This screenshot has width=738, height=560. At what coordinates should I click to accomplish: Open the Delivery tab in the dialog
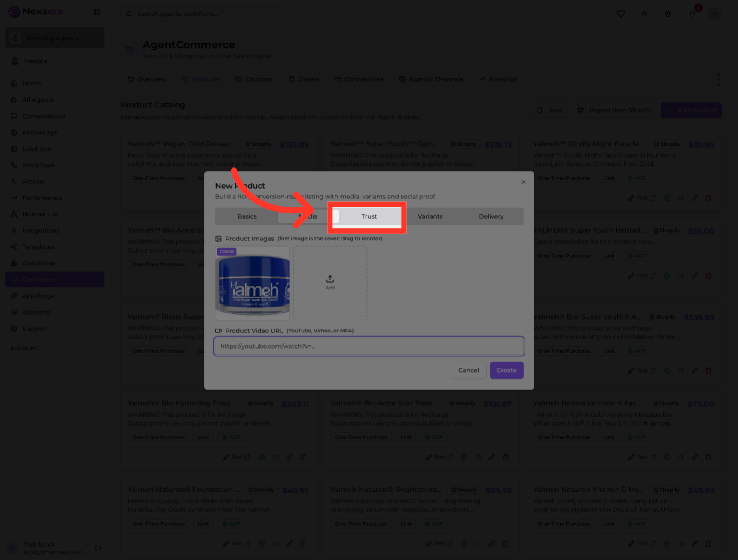(x=491, y=216)
